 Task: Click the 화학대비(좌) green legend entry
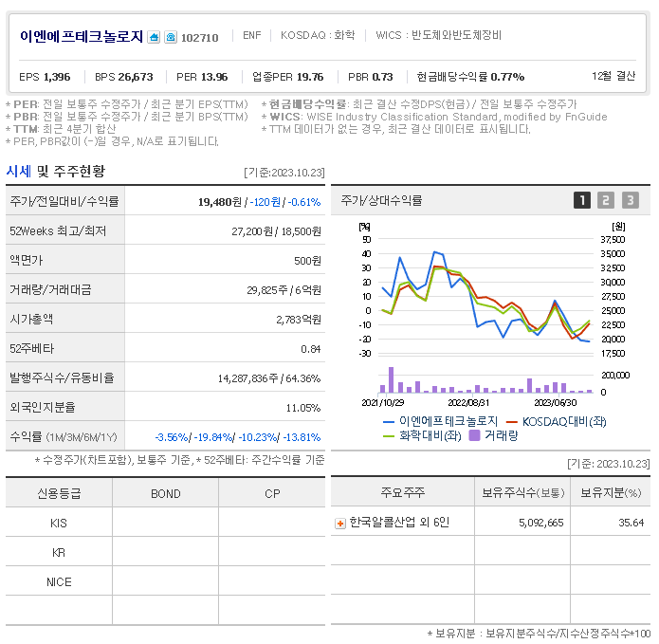[422, 435]
